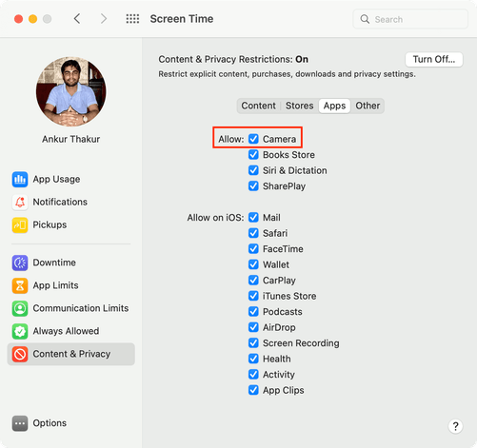Open the Options ellipsis icon
The width and height of the screenshot is (477, 448).
click(20, 423)
